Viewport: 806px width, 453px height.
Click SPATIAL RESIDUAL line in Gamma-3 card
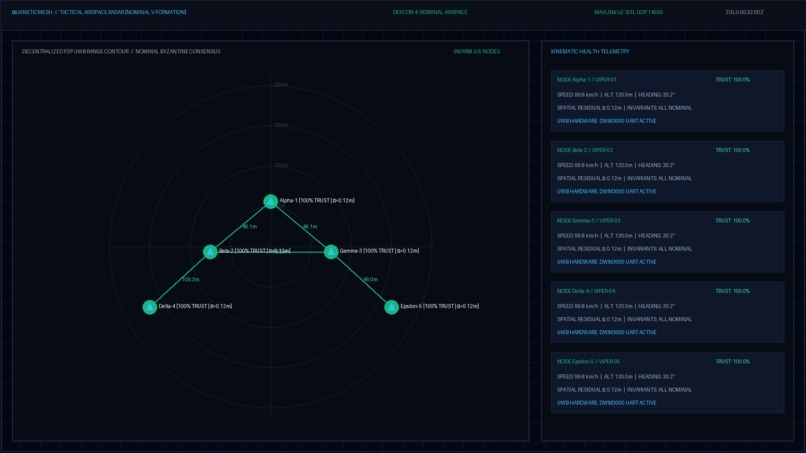(624, 249)
